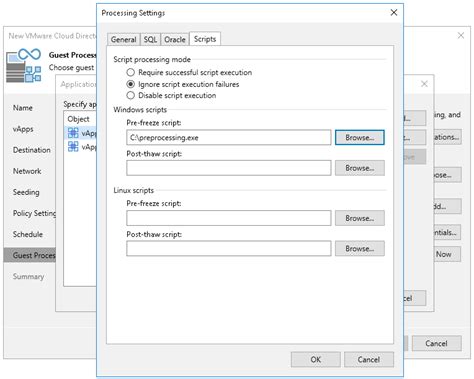Browse for Linux post-thaw script
Image resolution: width=474 pixels, height=379 pixels.
coord(360,249)
